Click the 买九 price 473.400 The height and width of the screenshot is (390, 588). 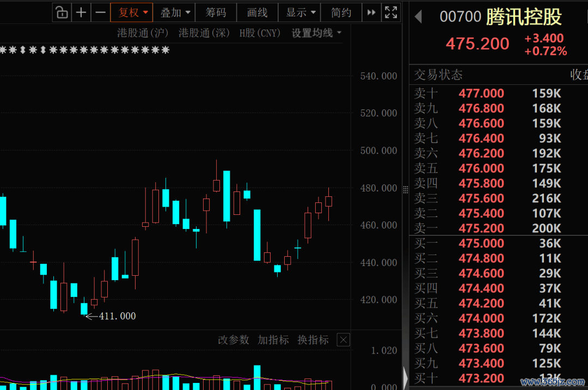(x=481, y=363)
